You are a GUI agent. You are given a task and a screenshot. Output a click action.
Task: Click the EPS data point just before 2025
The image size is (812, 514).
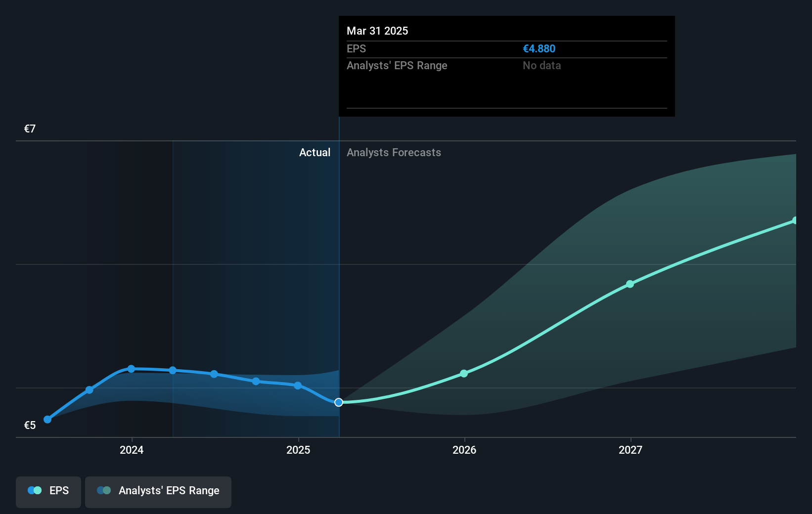tap(298, 385)
